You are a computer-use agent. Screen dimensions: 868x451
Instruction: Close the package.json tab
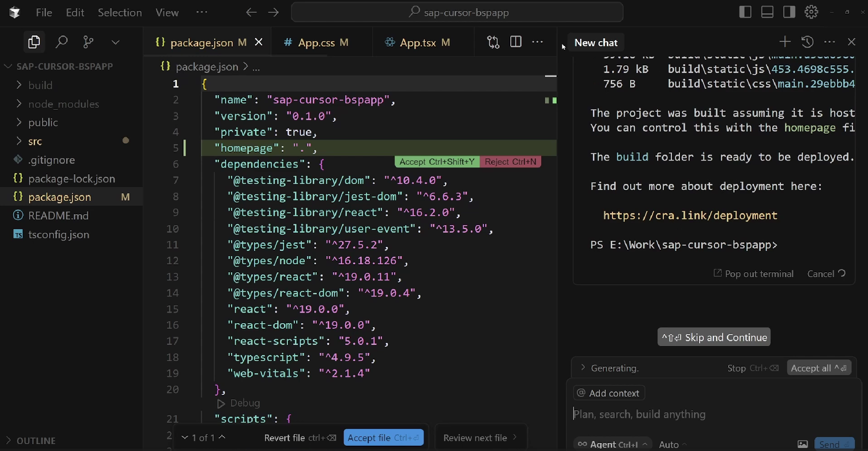(259, 42)
